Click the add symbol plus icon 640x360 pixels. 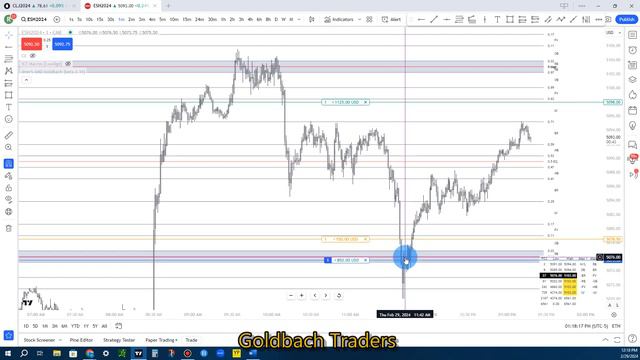[x=57, y=19]
